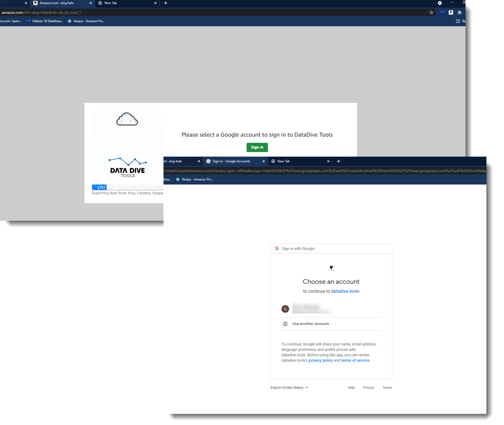
Task: Click the Google favicon on Sign in tab
Action: point(208,161)
